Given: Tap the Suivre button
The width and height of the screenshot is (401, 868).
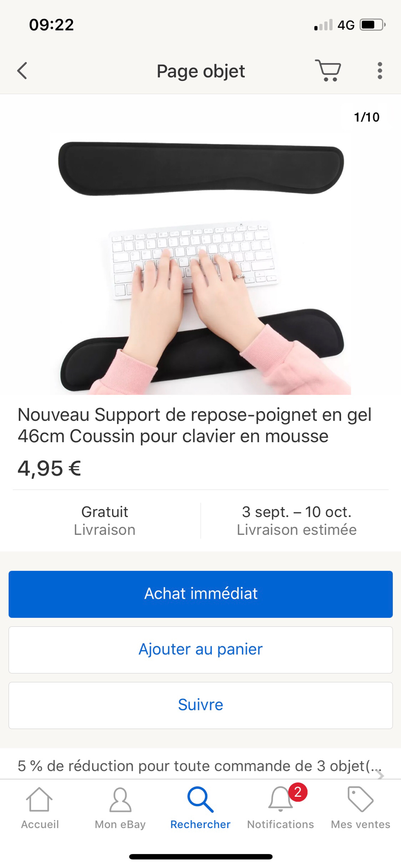Looking at the screenshot, I should [x=200, y=705].
